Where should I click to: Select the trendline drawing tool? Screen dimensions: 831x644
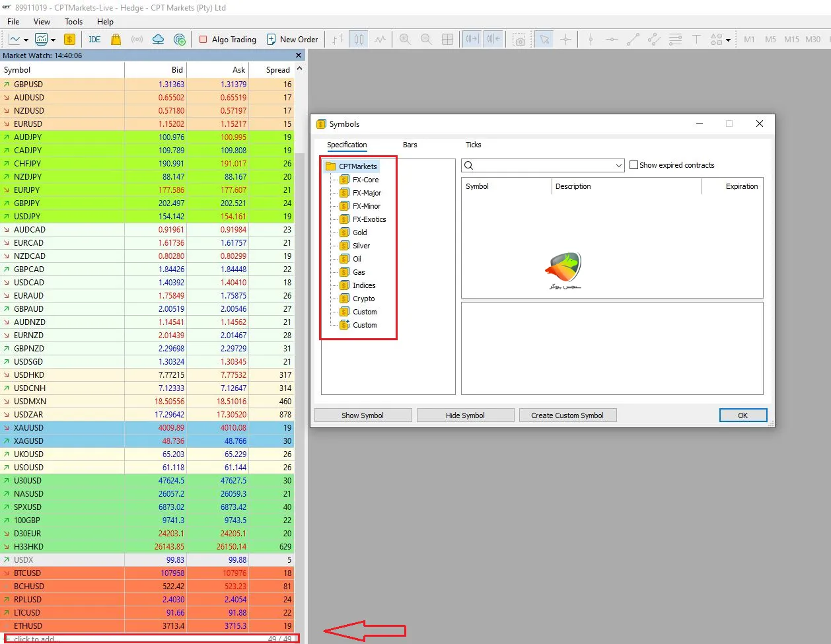(633, 40)
